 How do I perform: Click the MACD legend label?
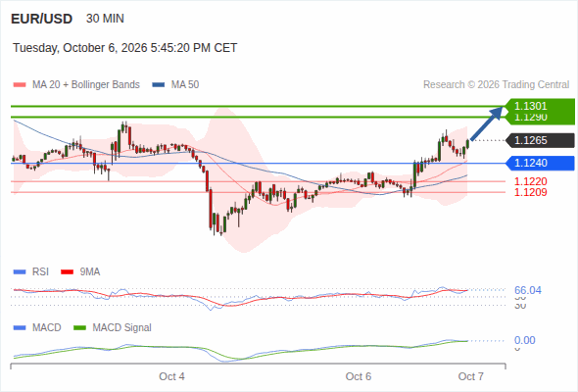point(47,328)
